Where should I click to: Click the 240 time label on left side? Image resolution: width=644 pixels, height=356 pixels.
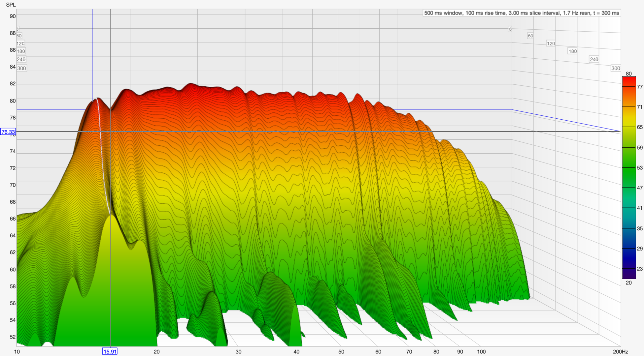tap(21, 59)
